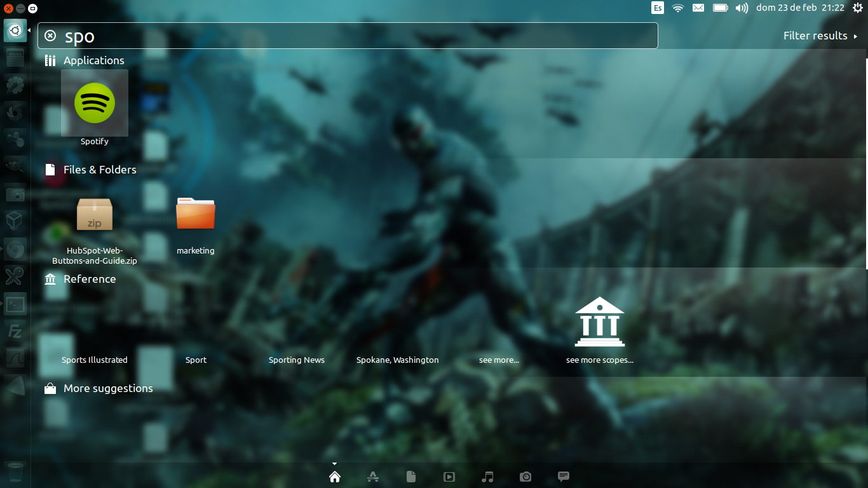
Task: Click "see more..." in Reference results
Action: (x=499, y=360)
